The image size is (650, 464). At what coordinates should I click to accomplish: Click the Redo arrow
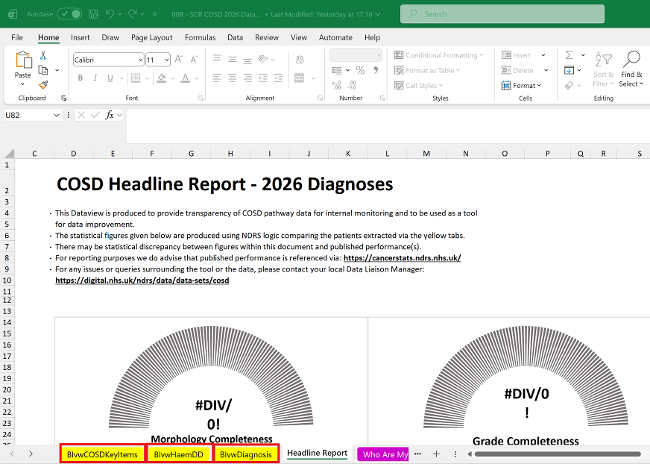(133, 14)
